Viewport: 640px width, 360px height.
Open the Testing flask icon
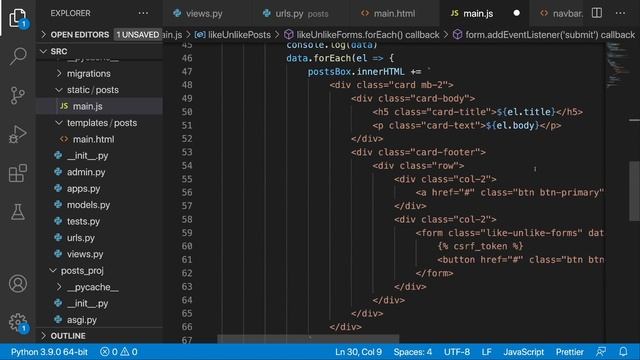point(18,211)
